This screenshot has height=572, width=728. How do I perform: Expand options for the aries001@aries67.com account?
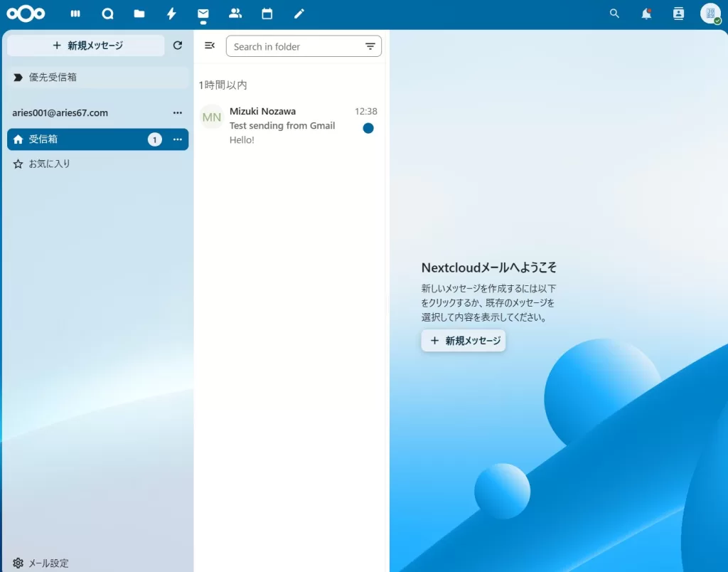point(177,112)
